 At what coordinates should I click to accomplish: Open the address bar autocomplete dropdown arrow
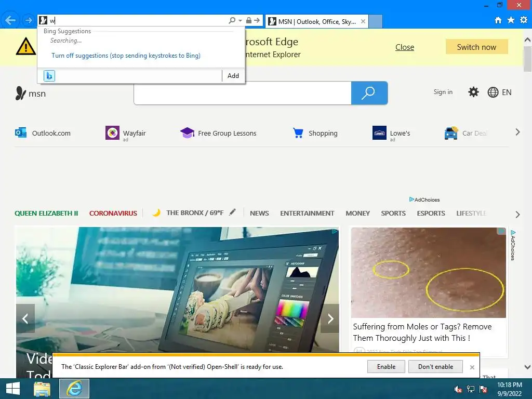240,21
